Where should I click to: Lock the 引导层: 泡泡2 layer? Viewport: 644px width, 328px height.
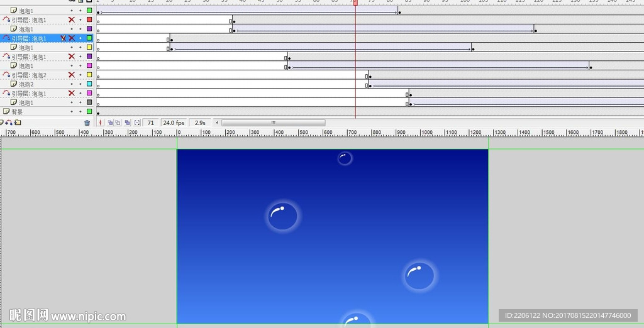(80, 75)
